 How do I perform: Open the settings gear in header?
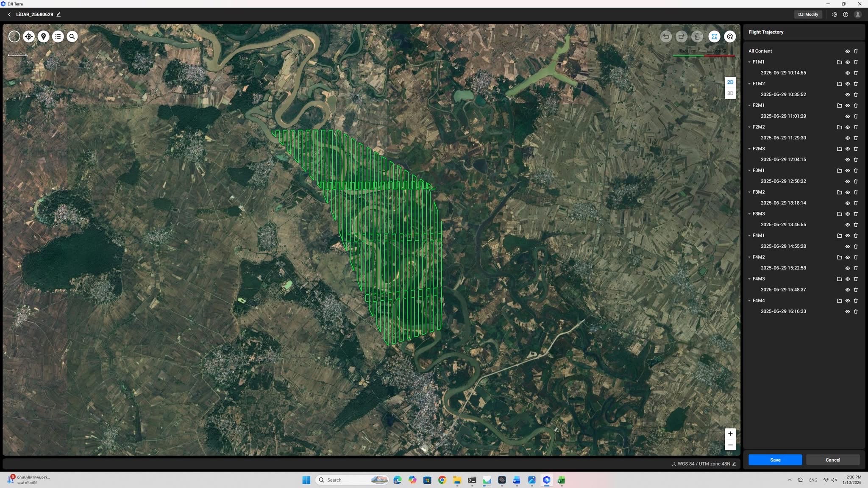pos(835,14)
